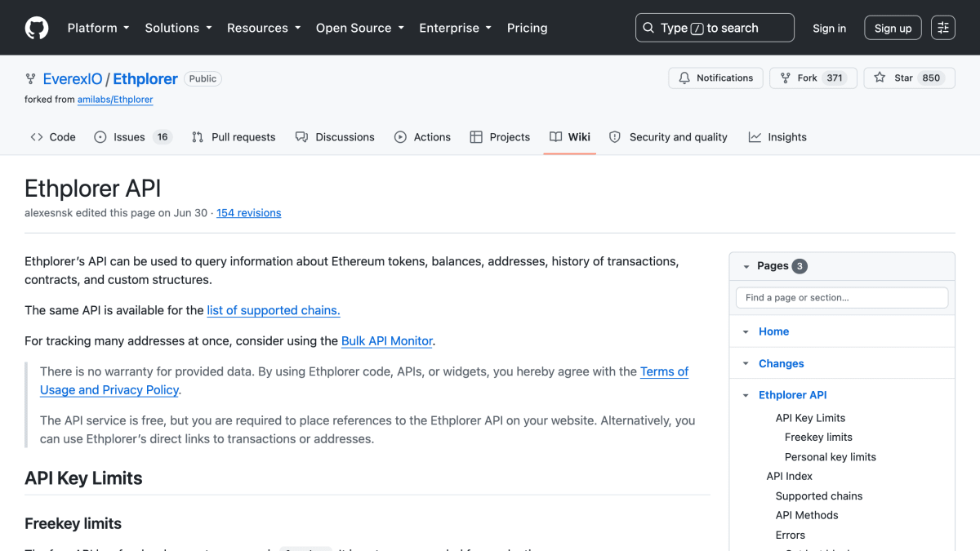Follow the list of supported chains link

coord(274,310)
